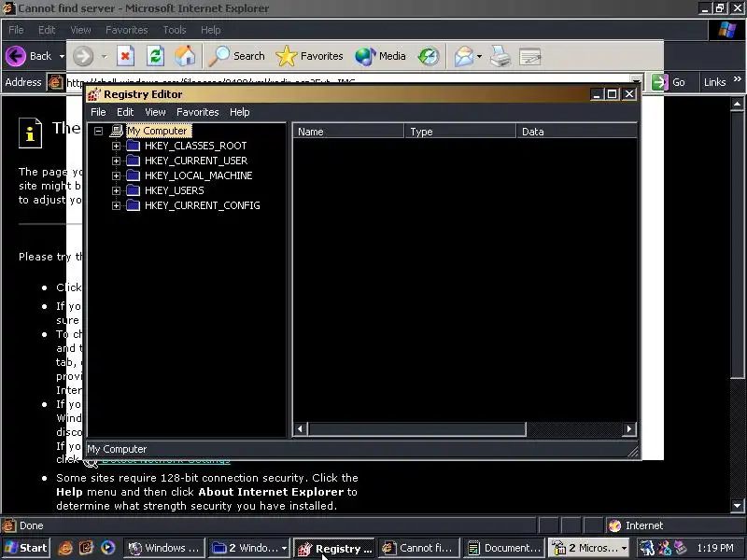Click the Links label in IE

714,82
